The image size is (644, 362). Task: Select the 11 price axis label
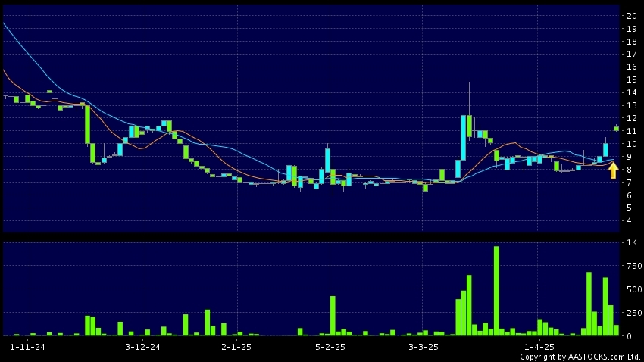click(x=632, y=131)
